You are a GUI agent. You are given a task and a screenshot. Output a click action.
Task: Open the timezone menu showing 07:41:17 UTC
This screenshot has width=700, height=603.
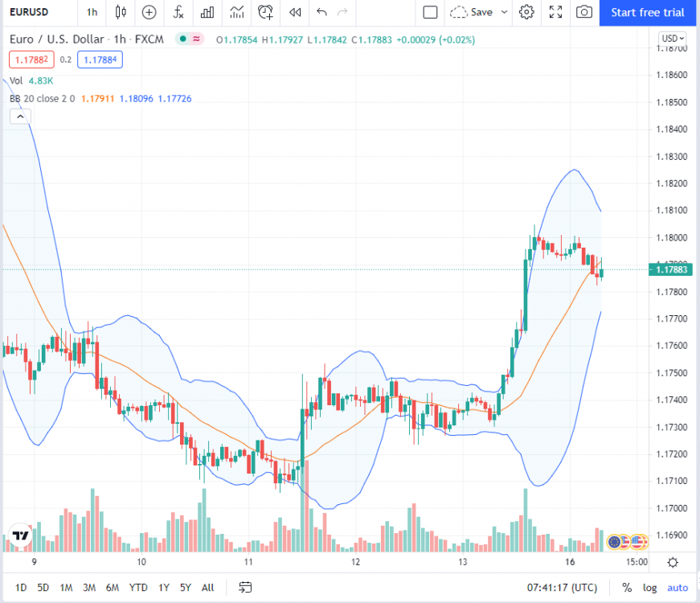[563, 588]
